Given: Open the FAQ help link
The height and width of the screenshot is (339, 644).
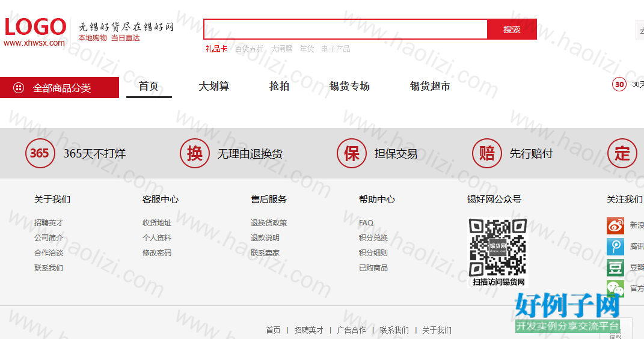Looking at the screenshot, I should pyautogui.click(x=366, y=223).
